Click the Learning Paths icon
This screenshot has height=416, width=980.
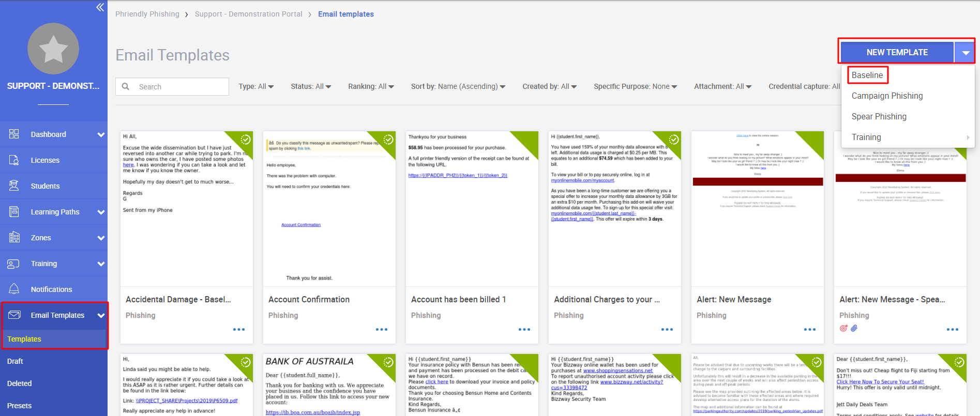click(14, 211)
